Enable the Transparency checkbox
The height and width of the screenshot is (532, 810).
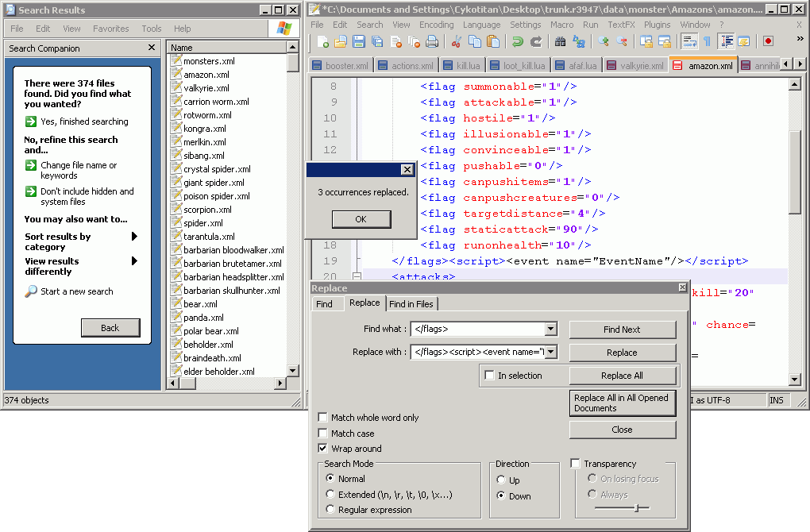click(x=576, y=463)
